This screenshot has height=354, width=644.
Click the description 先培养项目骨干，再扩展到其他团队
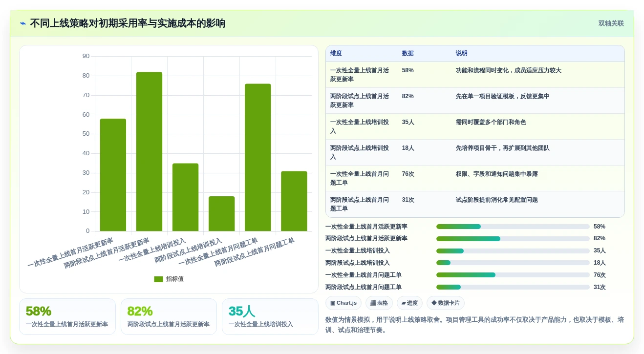click(x=503, y=148)
